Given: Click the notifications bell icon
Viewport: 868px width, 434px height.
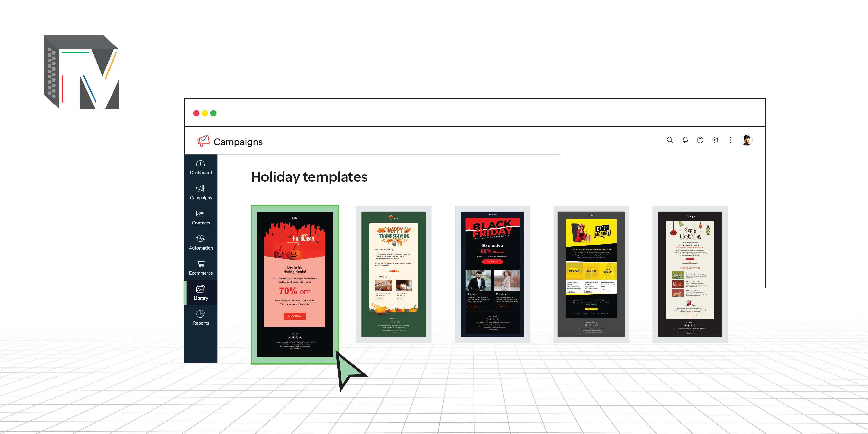Looking at the screenshot, I should pos(685,140).
